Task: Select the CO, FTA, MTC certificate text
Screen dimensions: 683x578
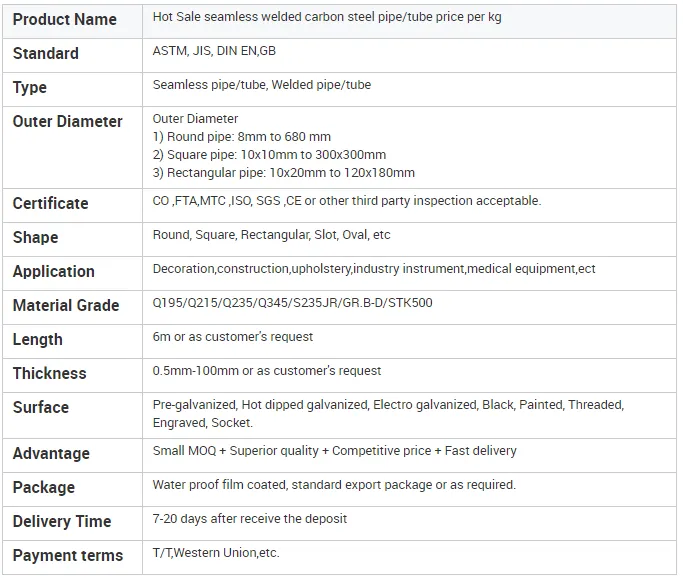Action: point(346,201)
